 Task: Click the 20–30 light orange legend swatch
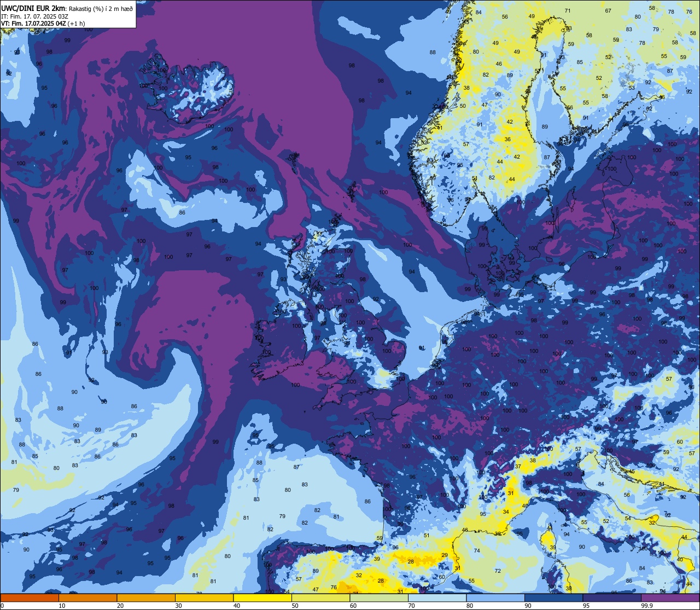pos(146,598)
